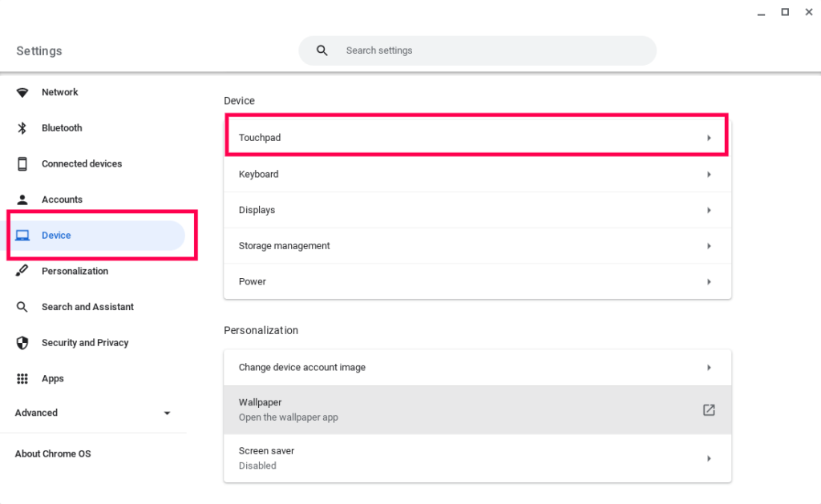Click the Keyboard row arrow
Viewport: 821px width, 504px height.
tap(709, 175)
